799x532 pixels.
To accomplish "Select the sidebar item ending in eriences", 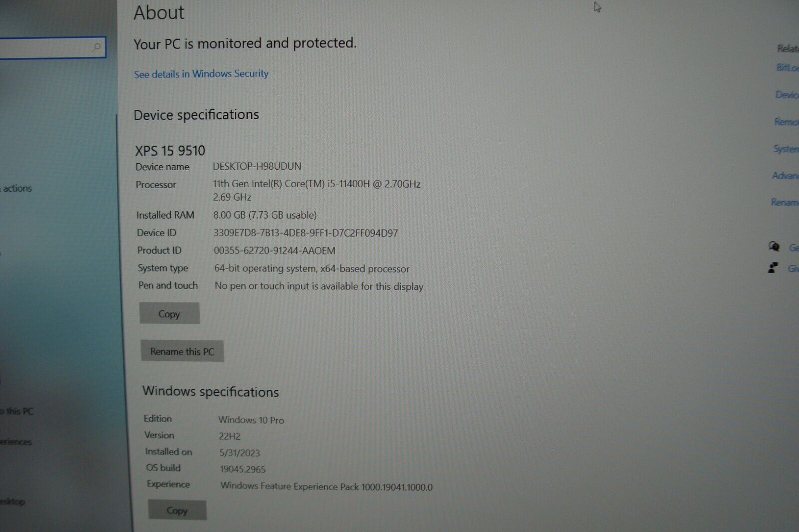I will (16, 442).
